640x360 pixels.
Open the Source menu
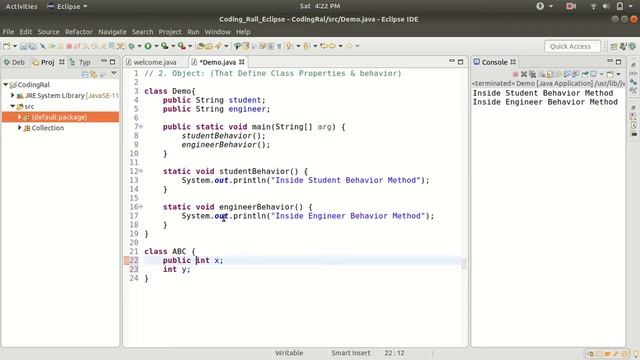[x=49, y=32]
